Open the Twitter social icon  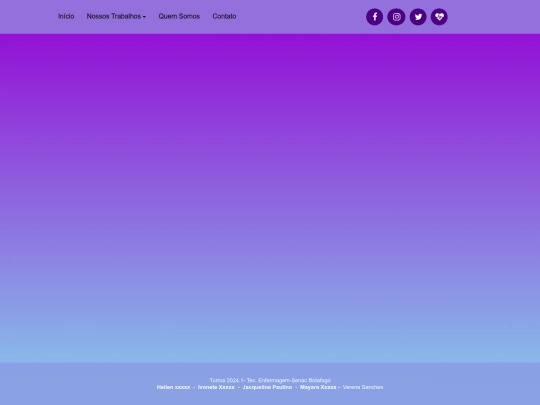click(418, 17)
